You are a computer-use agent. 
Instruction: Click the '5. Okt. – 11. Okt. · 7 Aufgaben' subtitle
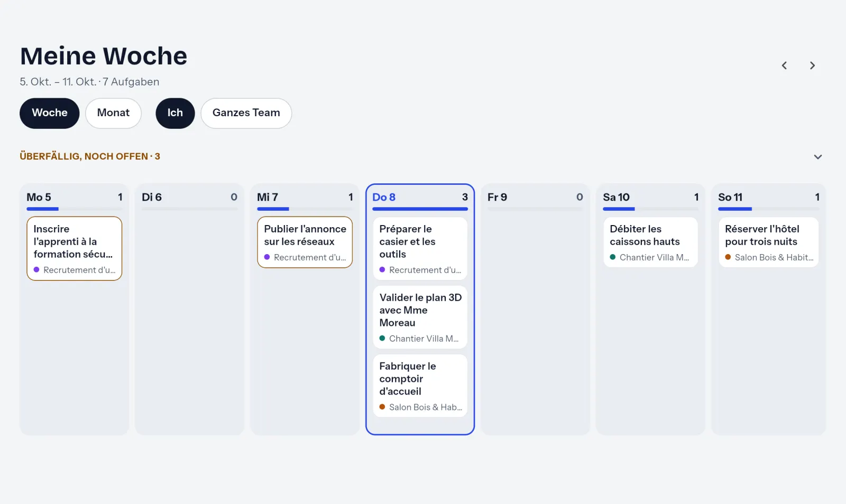(89, 82)
